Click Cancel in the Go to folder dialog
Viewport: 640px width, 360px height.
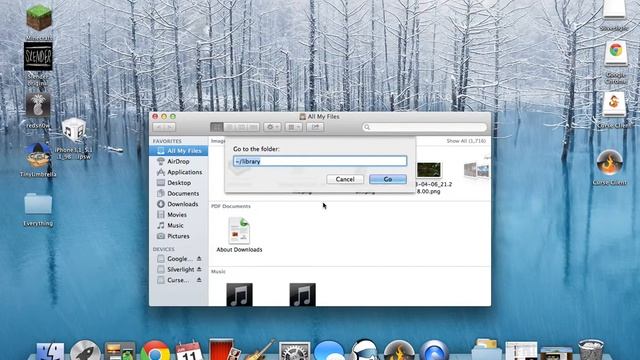[345, 179]
